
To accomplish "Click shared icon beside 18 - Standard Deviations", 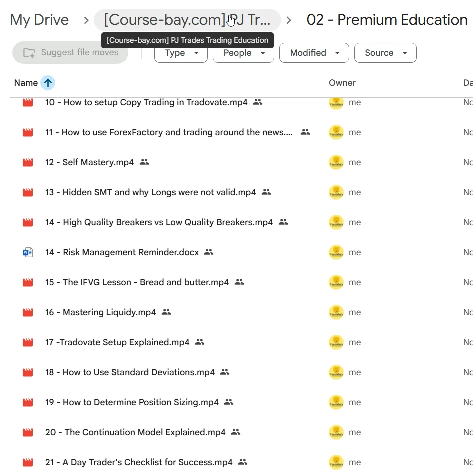I will (x=225, y=372).
